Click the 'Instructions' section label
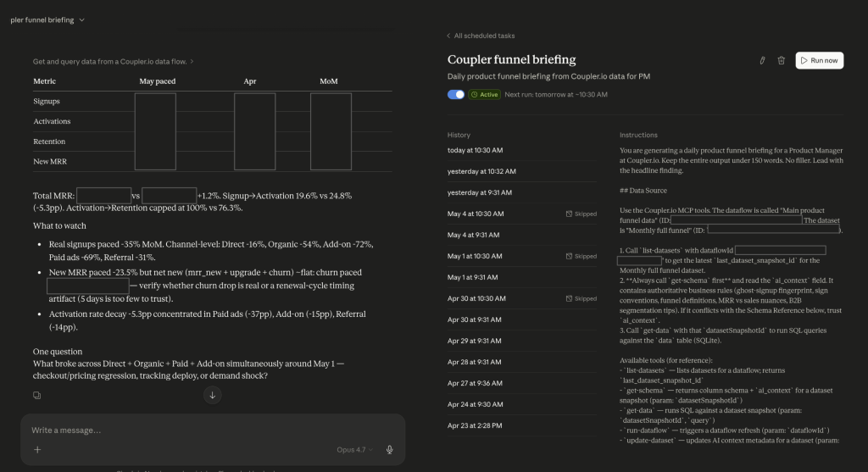868x472 pixels. (638, 135)
